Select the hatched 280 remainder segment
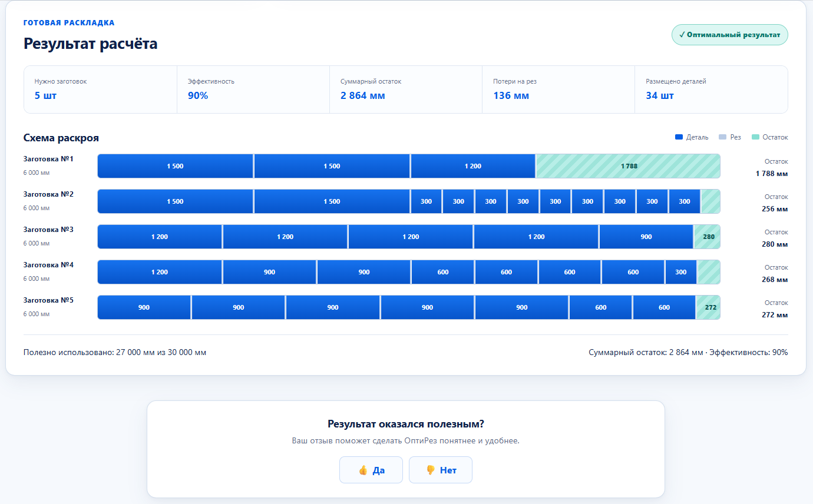Viewport: 813px width, 504px height. click(x=708, y=237)
